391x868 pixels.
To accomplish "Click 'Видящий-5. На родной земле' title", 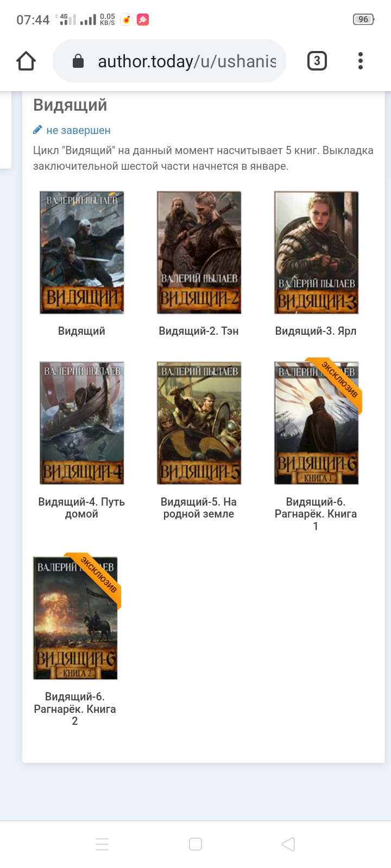I will click(x=199, y=508).
